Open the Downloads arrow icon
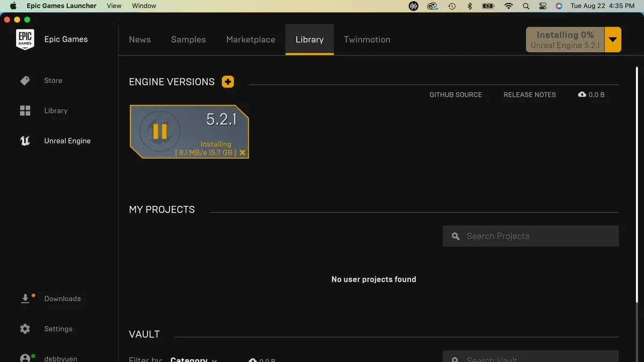644x362 pixels. (25, 299)
